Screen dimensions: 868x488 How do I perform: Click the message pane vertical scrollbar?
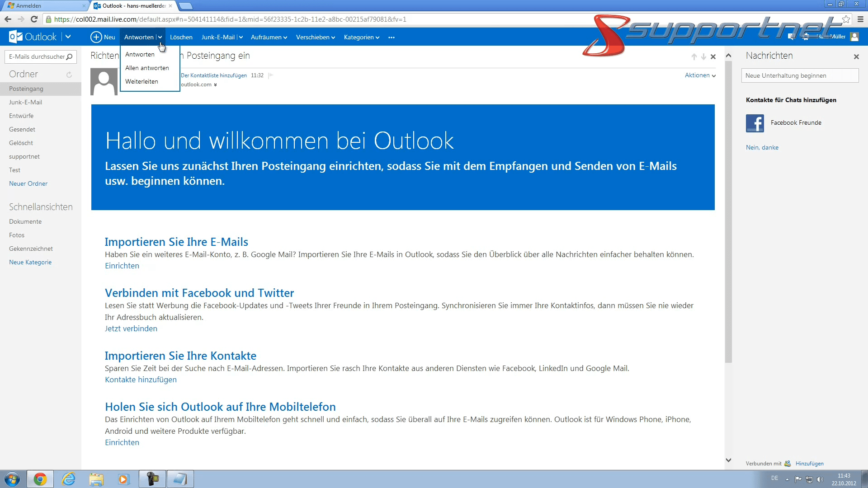(728, 212)
